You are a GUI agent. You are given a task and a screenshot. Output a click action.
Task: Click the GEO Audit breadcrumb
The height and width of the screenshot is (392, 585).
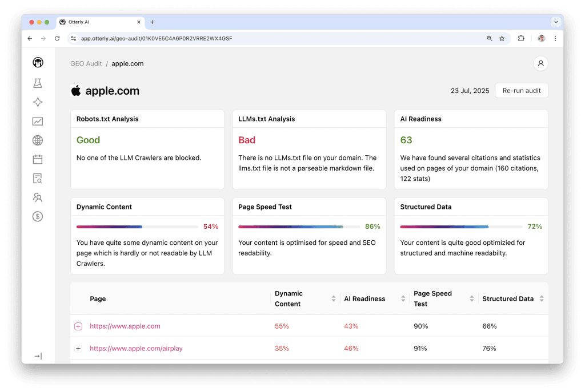coord(86,63)
